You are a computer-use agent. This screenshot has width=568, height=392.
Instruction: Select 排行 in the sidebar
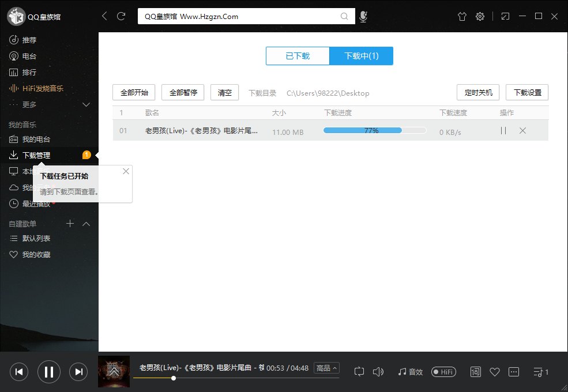point(29,72)
